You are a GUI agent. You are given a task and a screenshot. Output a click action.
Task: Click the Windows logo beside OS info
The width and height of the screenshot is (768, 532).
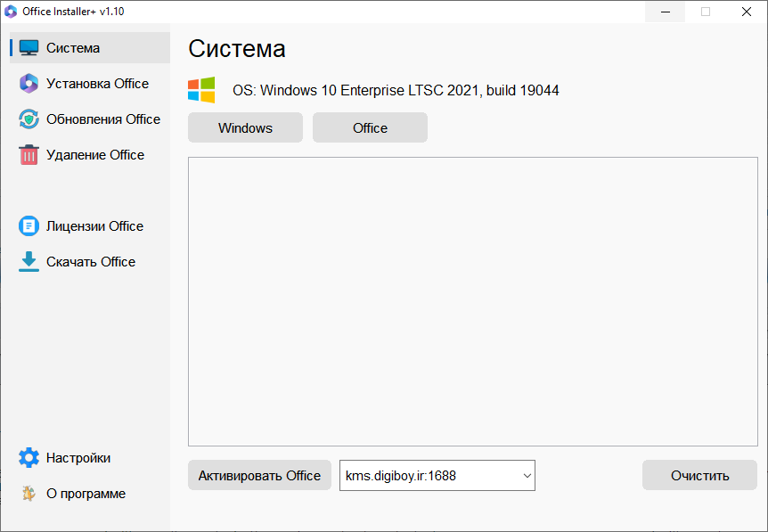click(201, 90)
